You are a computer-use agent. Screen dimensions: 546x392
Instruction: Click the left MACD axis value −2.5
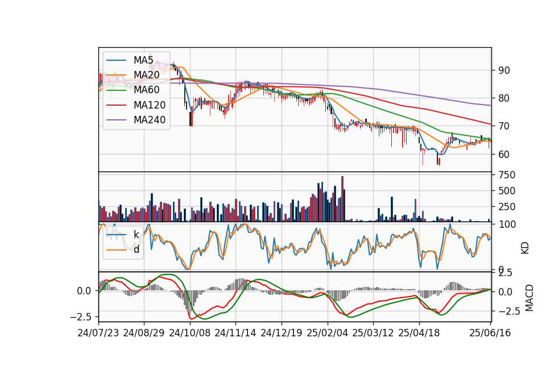(x=81, y=317)
